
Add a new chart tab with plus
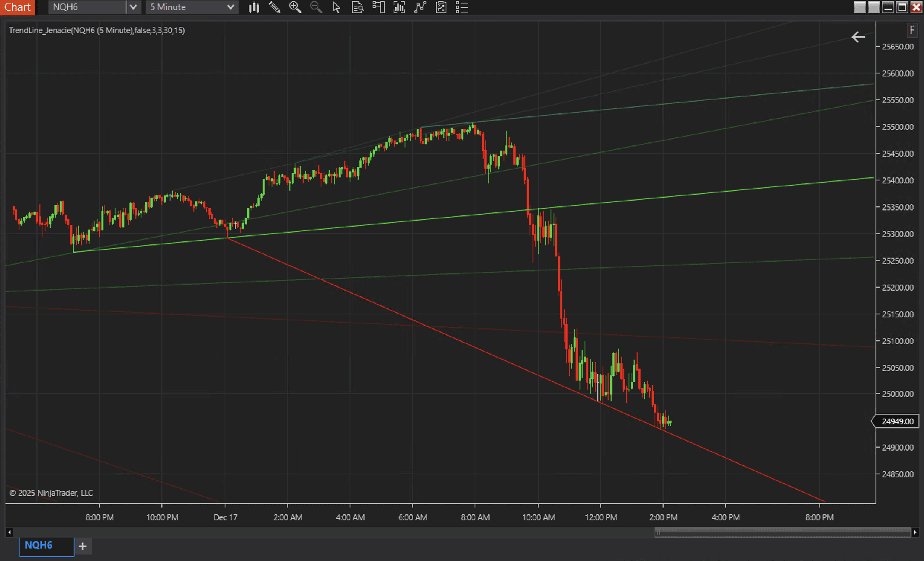coord(83,546)
